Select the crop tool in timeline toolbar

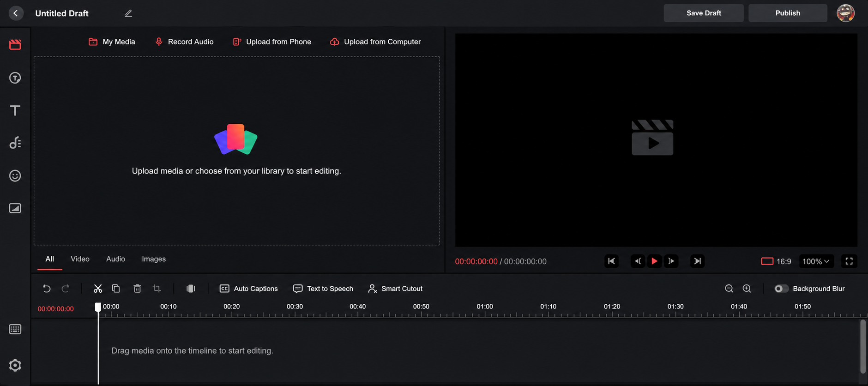pos(157,289)
